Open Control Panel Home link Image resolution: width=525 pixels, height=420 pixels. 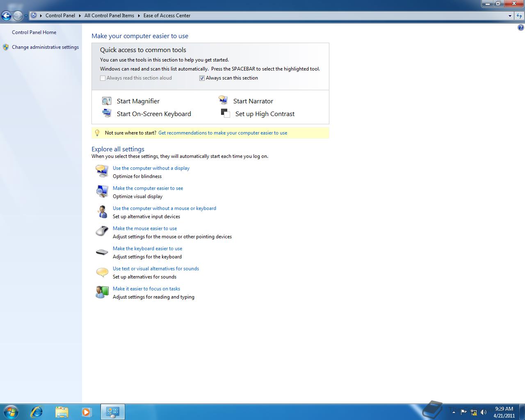point(34,32)
